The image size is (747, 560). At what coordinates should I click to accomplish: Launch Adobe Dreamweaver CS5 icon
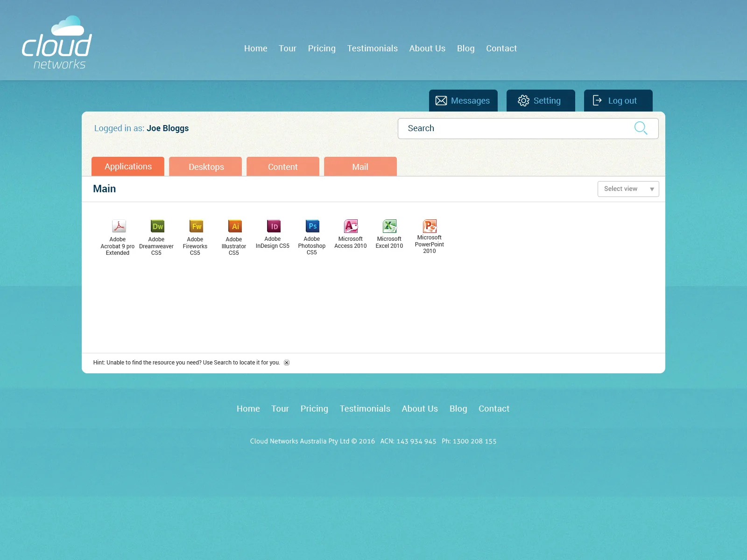pos(157,226)
